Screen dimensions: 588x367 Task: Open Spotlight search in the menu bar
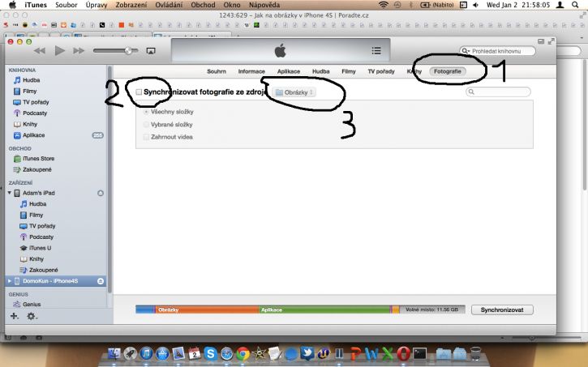(x=575, y=5)
